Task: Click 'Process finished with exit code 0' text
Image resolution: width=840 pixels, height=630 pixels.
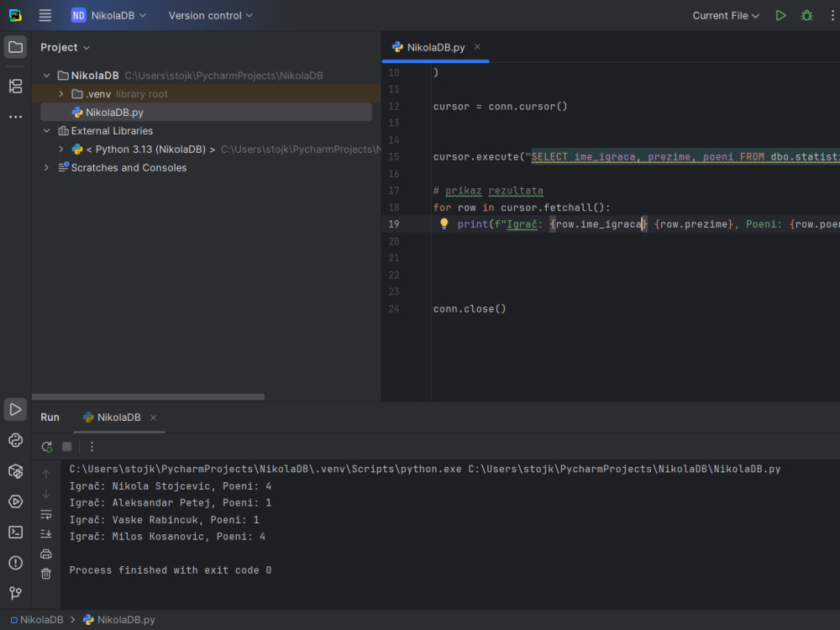Action: (171, 570)
